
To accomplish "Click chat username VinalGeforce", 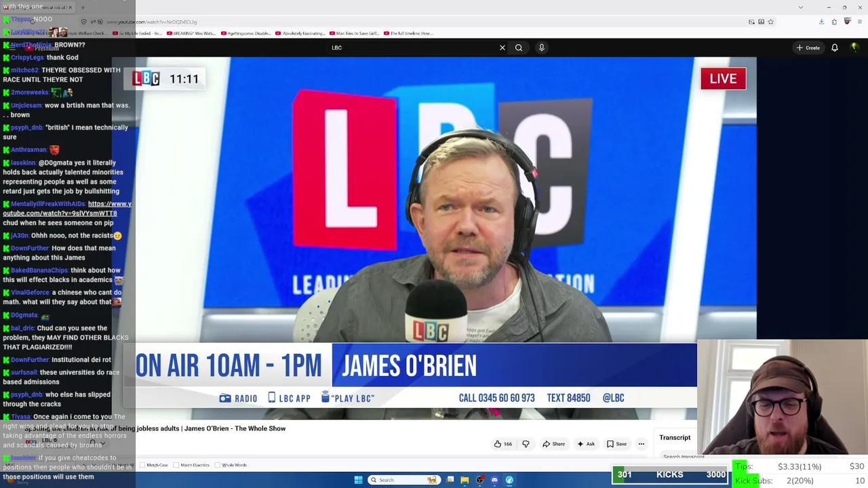I will [x=31, y=293].
